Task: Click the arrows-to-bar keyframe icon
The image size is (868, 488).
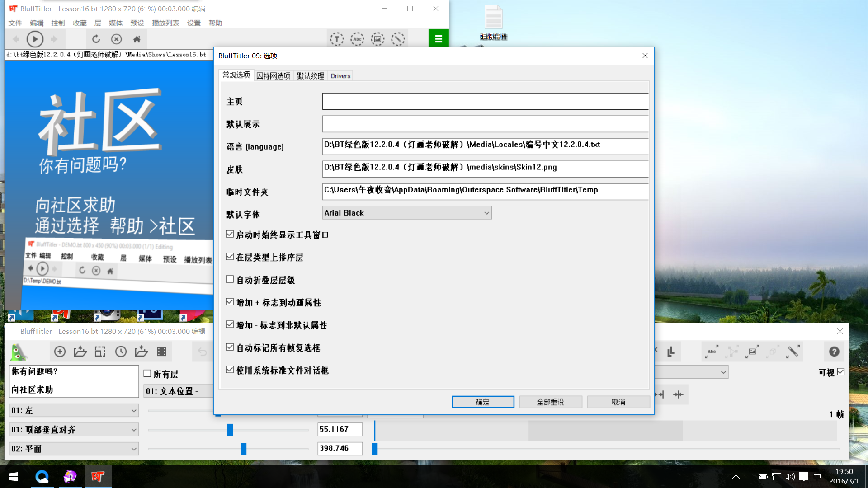Action: (x=659, y=394)
